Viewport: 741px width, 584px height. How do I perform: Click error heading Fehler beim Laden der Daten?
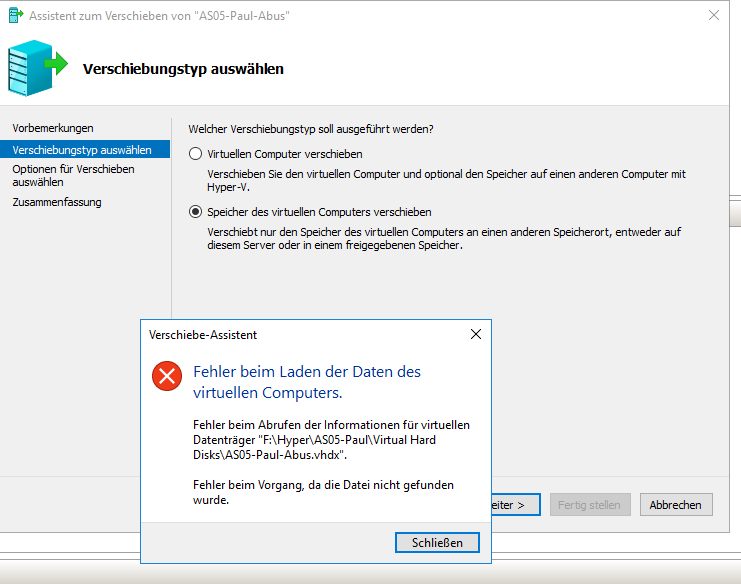[307, 382]
